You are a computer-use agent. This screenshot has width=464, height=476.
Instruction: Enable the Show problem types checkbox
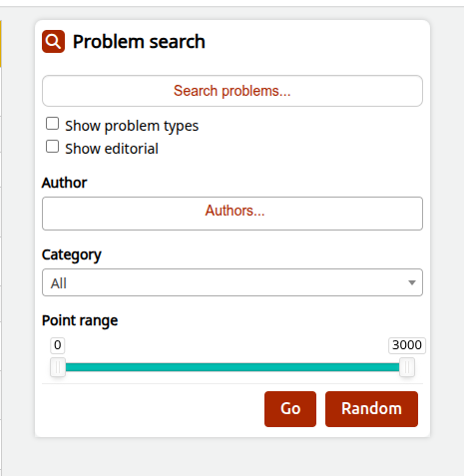click(x=52, y=124)
